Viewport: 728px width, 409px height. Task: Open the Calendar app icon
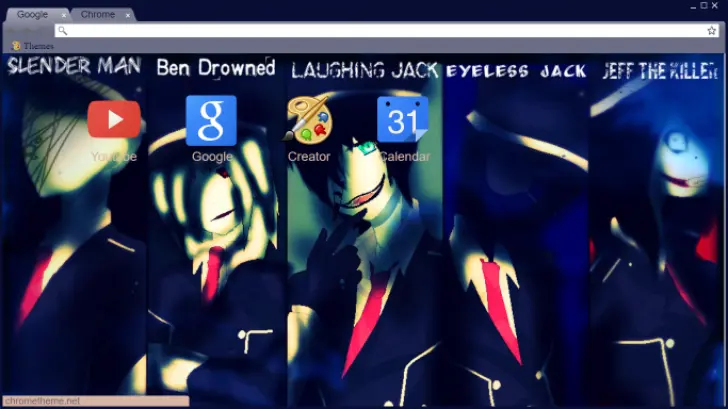(x=403, y=120)
